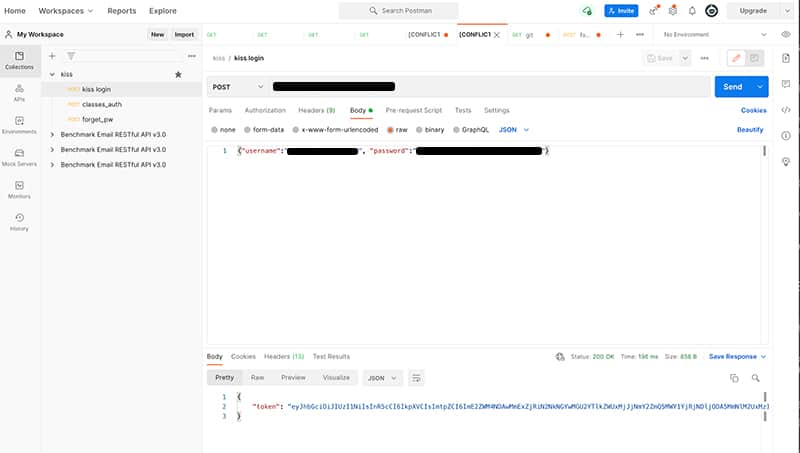
Task: Switch to the Settings tab
Action: pos(497,110)
